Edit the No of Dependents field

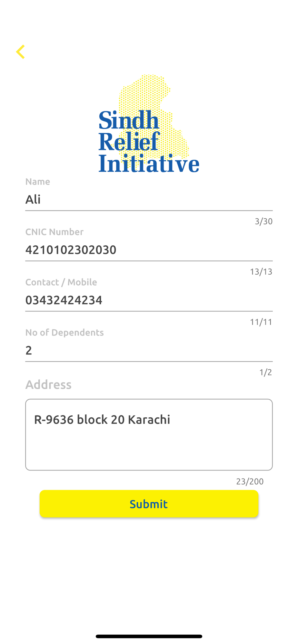coord(149,350)
